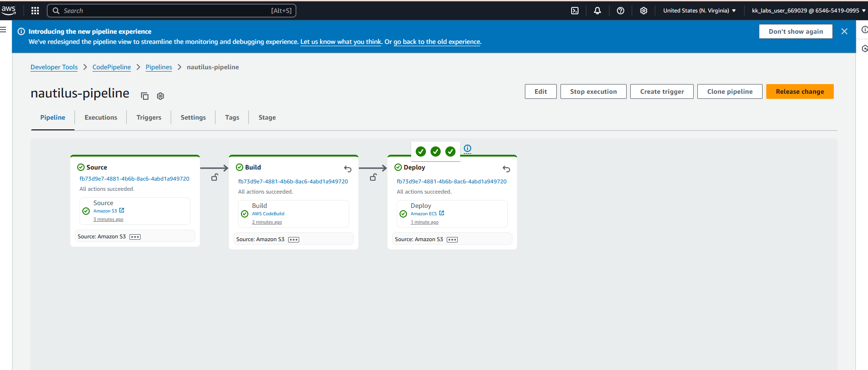
Task: Open the AWS services grid menu
Action: (x=35, y=11)
